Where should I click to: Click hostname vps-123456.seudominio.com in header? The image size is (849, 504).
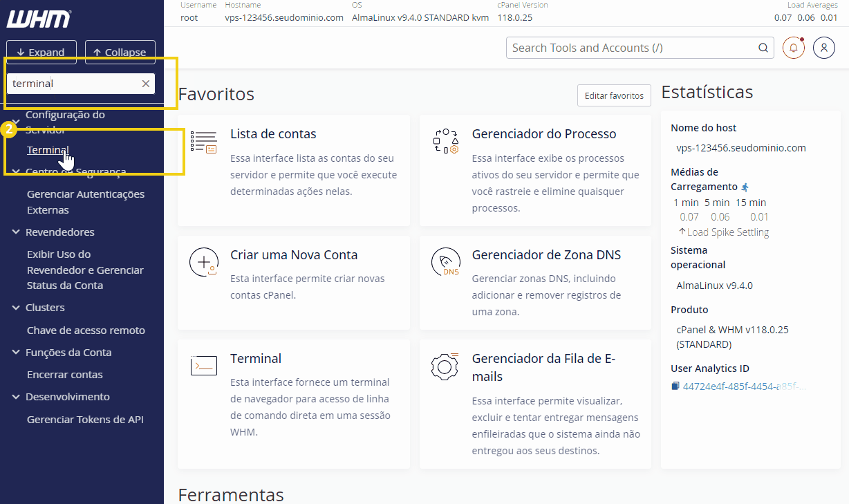[283, 17]
